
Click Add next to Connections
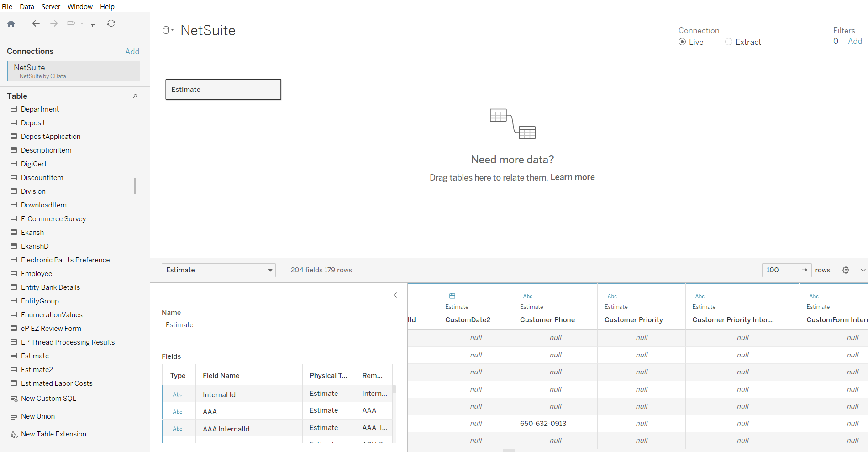tap(132, 52)
